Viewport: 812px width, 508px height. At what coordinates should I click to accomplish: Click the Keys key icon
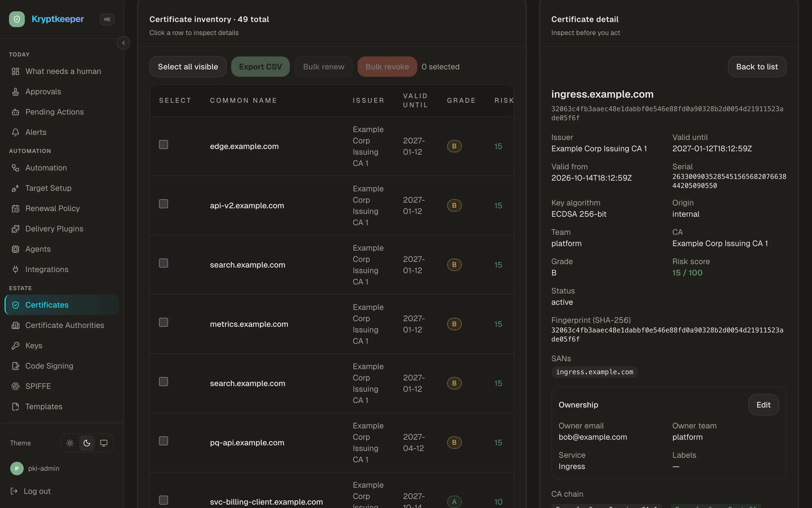16,346
